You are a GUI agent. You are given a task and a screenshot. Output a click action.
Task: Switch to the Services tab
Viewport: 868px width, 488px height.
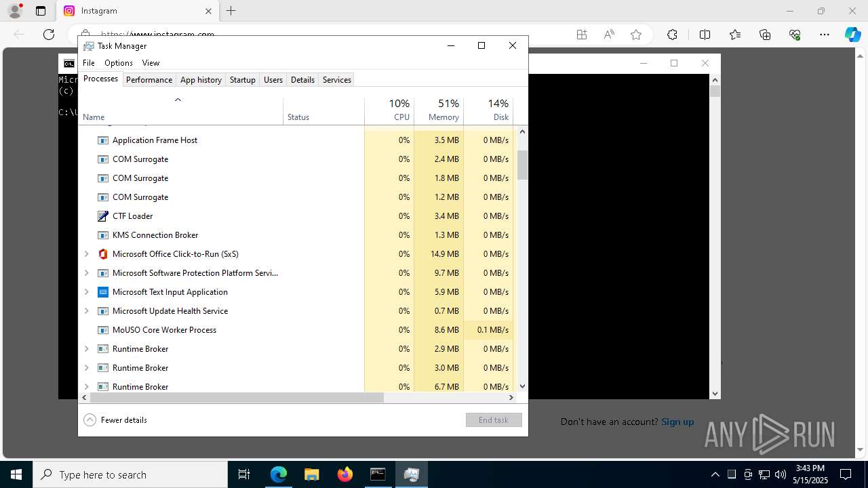click(337, 80)
